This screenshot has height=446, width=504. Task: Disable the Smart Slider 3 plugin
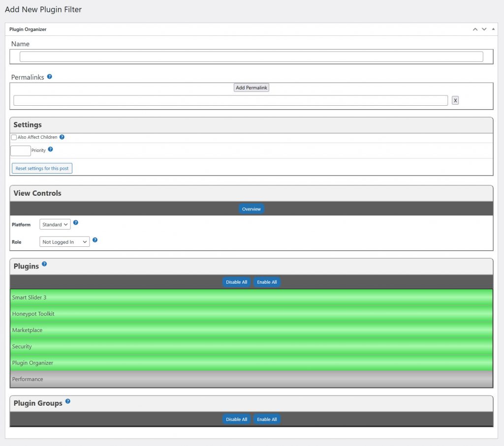pyautogui.click(x=148, y=297)
